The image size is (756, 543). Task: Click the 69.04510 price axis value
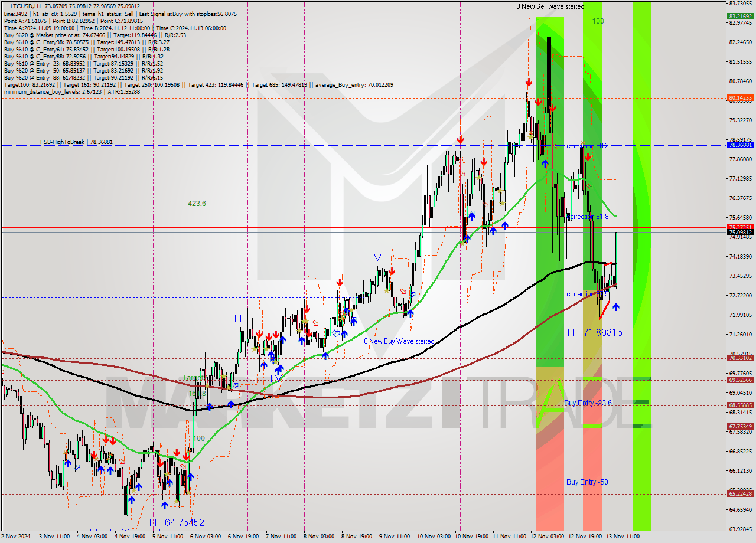click(x=741, y=393)
